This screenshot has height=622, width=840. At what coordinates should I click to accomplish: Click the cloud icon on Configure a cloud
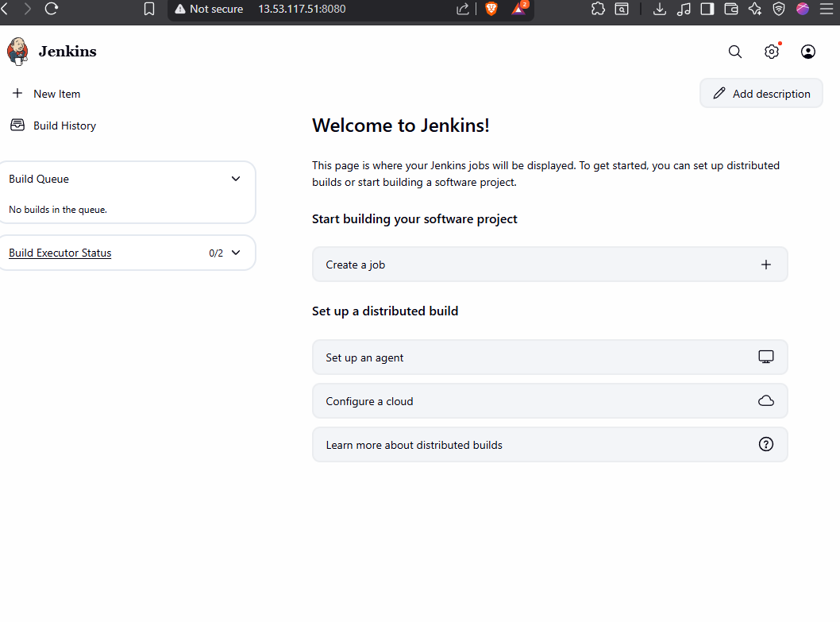[766, 400]
